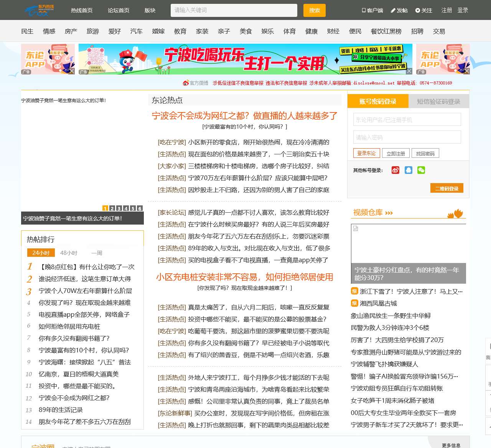The image size is (491, 448).
Task: Click the video icon beside 湘西凤凰古城
Action: [x=354, y=303]
